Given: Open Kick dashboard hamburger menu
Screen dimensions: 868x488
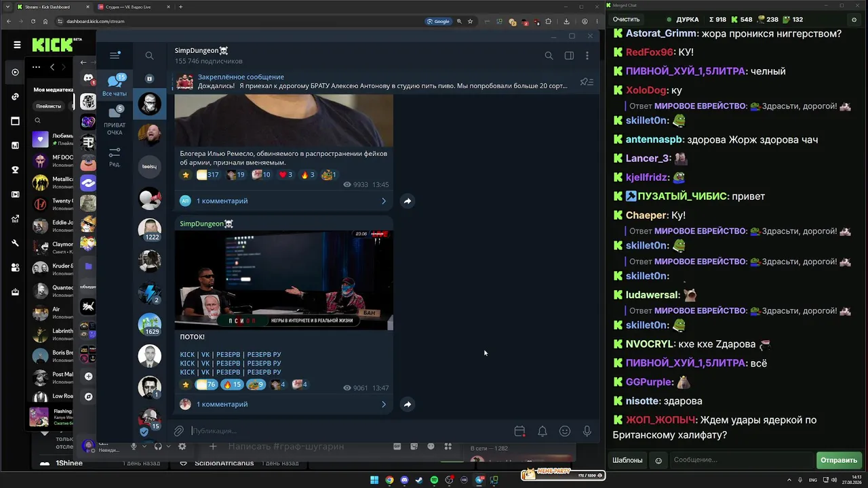Looking at the screenshot, I should [x=17, y=45].
